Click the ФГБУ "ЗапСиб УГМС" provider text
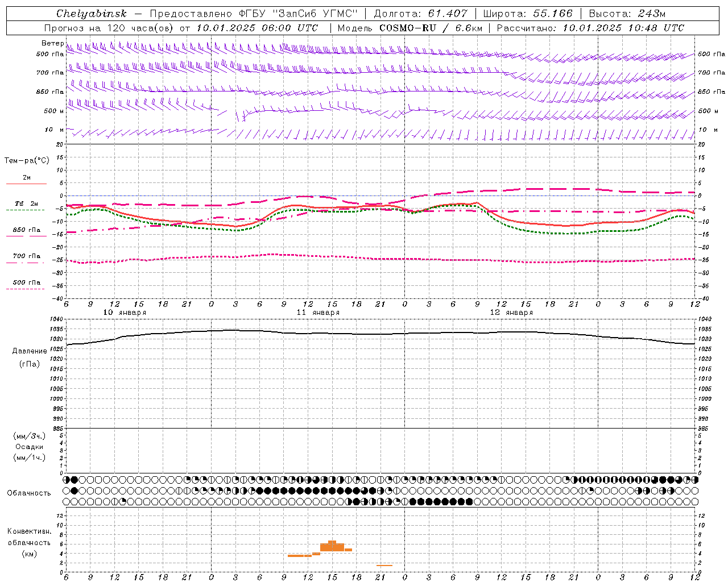The image size is (728, 582). pyautogui.click(x=299, y=14)
